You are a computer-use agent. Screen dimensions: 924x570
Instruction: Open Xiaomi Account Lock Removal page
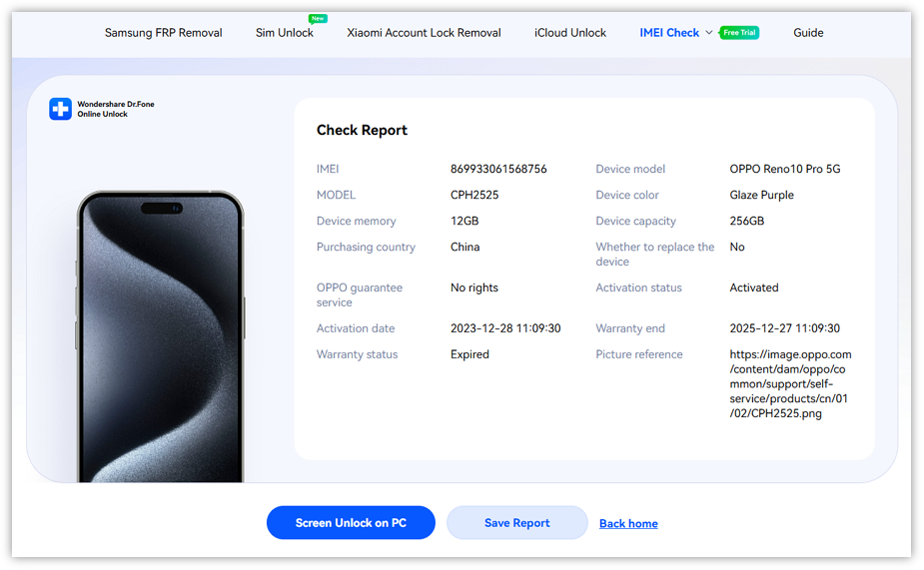[x=424, y=33]
